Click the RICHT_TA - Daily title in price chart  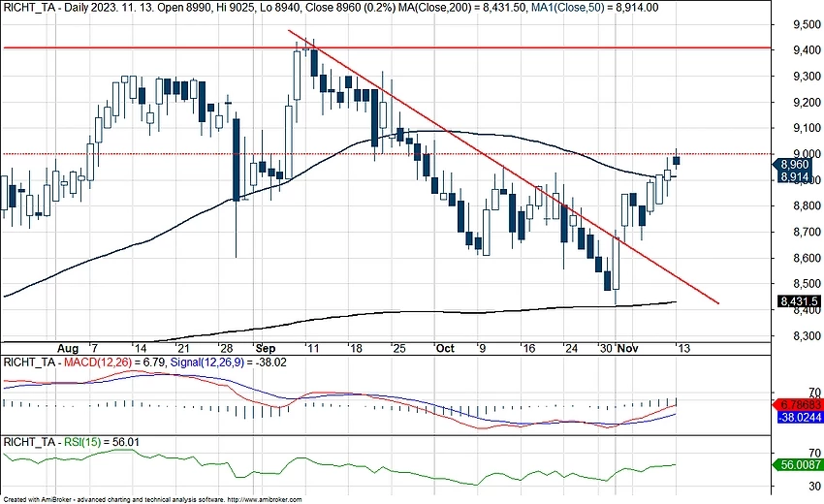tap(48, 7)
